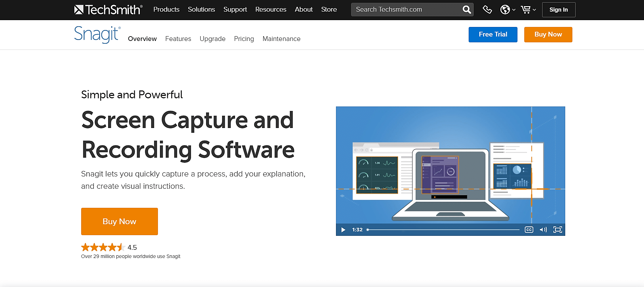Image resolution: width=644 pixels, height=287 pixels.
Task: Select the Overview tab
Action: [x=142, y=39]
